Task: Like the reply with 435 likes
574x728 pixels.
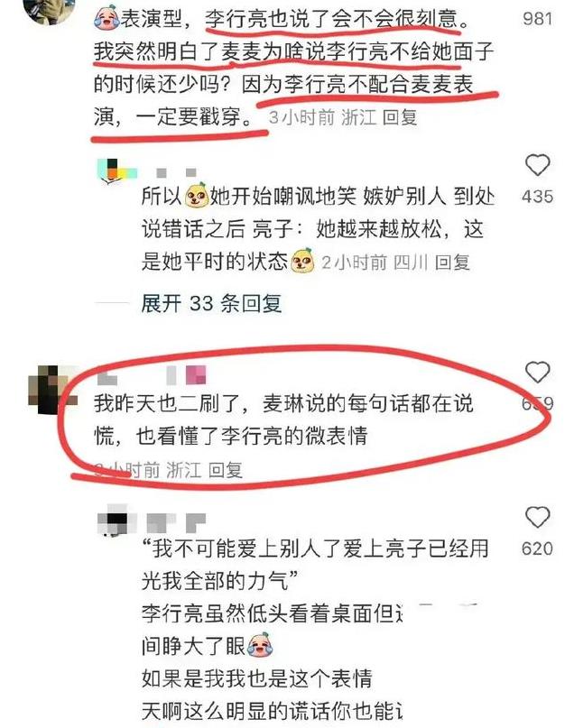Action: pos(537,165)
